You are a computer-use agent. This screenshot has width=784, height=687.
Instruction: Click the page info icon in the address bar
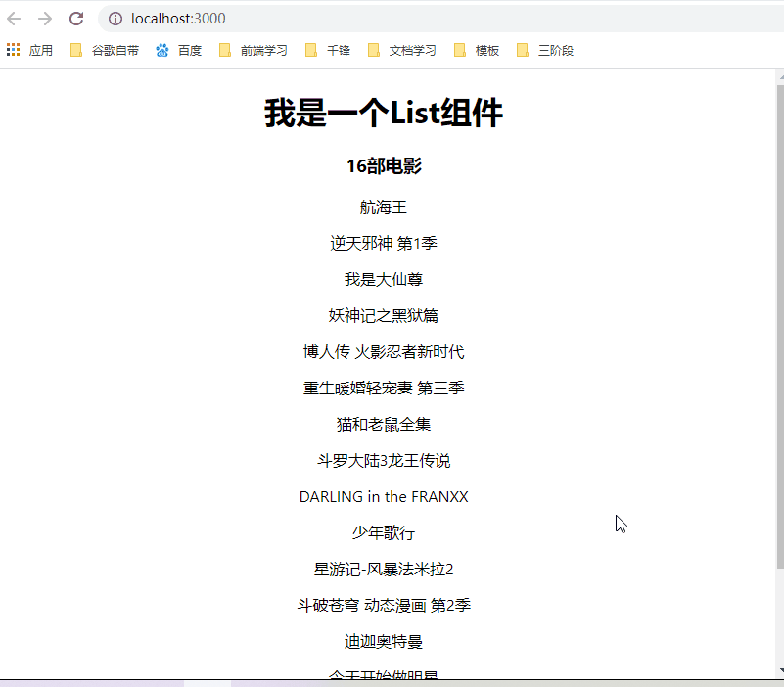click(x=115, y=18)
